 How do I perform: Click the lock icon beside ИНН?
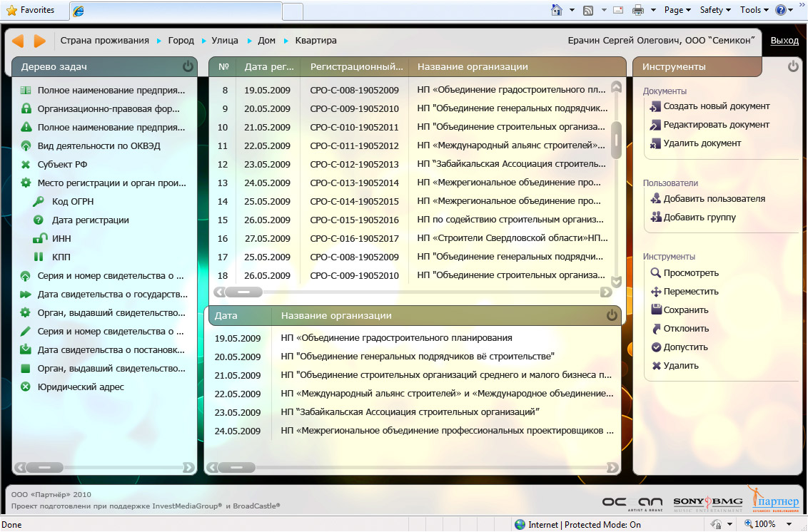pos(39,239)
